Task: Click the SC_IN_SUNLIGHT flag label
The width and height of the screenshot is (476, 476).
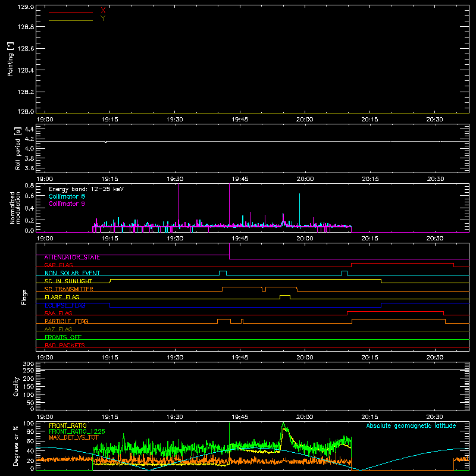Action: click(x=68, y=281)
